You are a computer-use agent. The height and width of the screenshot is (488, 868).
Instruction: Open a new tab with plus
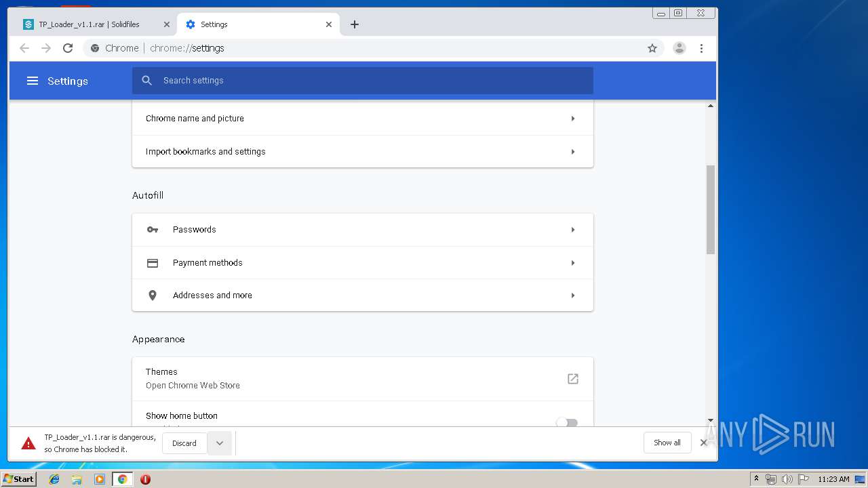[x=355, y=24]
